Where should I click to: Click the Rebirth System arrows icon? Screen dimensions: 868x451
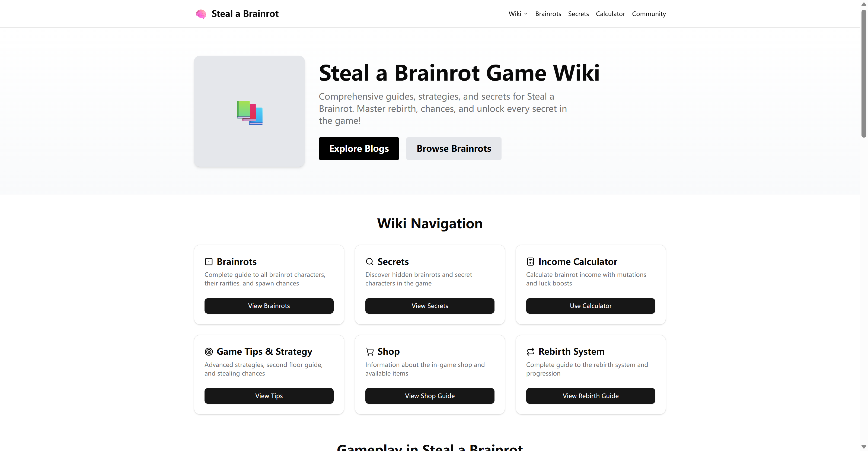coord(530,352)
